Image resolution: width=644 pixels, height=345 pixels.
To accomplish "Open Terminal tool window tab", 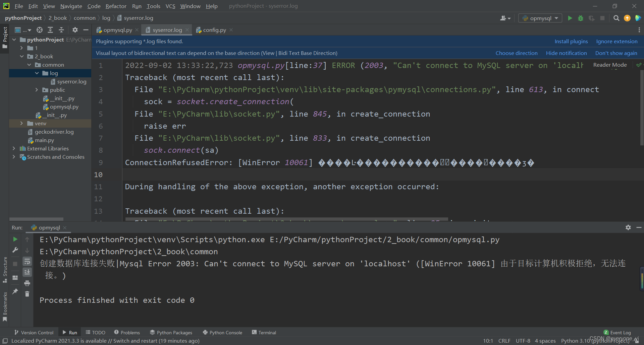I will pyautogui.click(x=264, y=332).
